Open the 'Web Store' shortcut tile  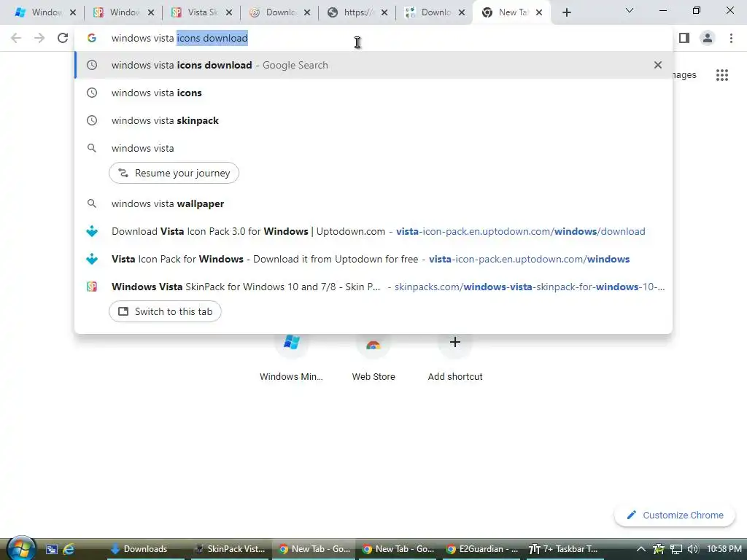[373, 357]
